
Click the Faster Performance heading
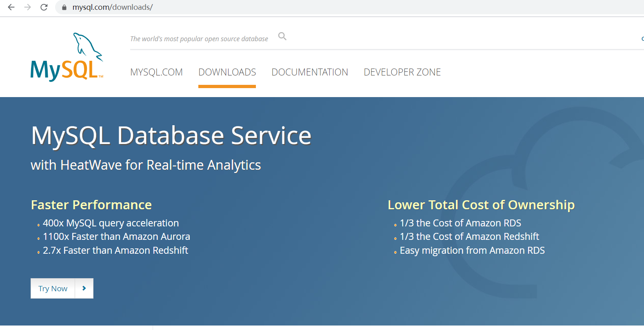91,205
